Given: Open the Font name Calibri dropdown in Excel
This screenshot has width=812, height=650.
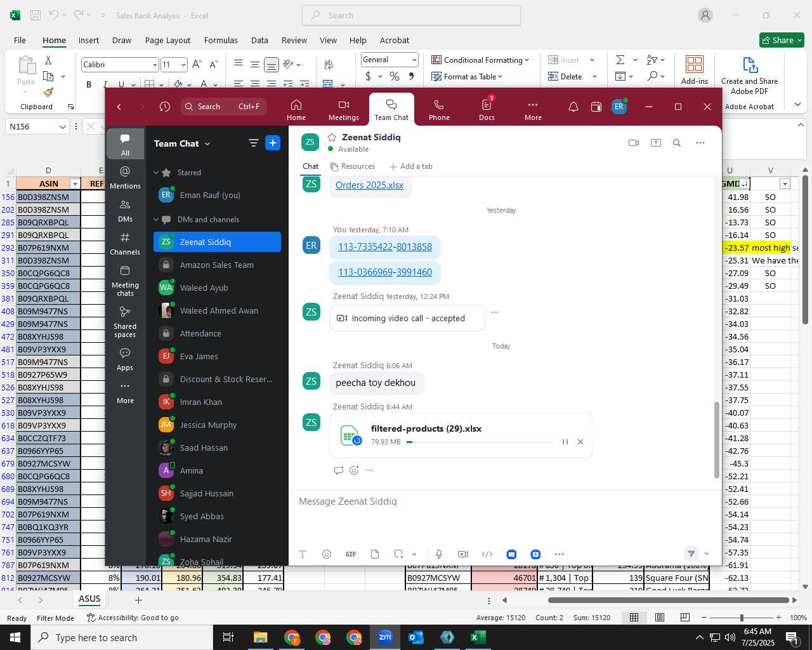Looking at the screenshot, I should click(x=154, y=65).
